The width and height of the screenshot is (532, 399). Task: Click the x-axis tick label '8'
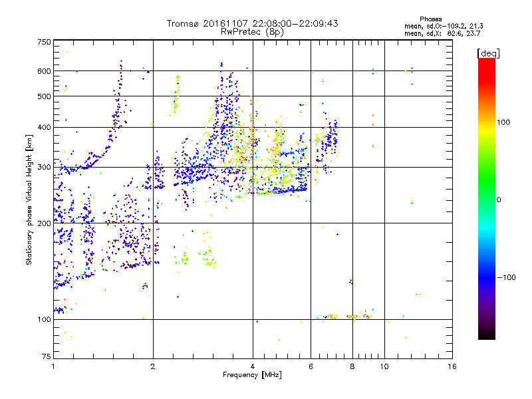pyautogui.click(x=352, y=366)
